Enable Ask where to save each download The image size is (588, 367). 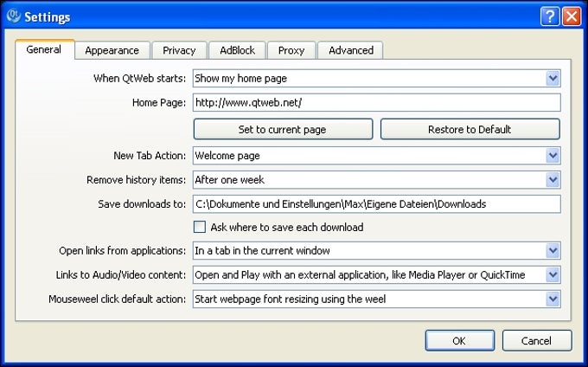click(200, 227)
